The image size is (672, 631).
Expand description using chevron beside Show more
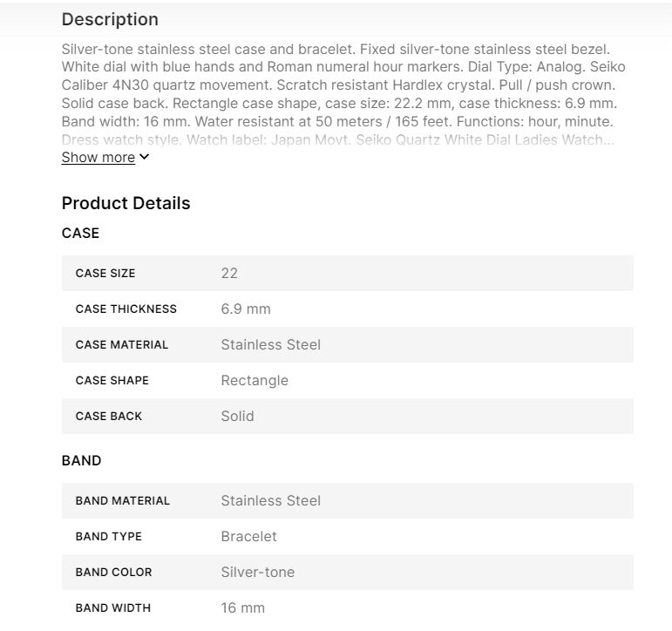145,157
